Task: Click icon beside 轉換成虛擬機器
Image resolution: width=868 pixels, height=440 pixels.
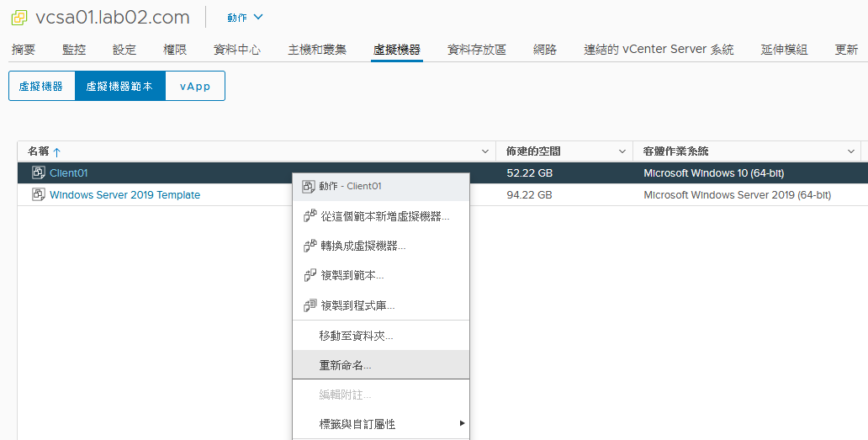Action: (310, 247)
